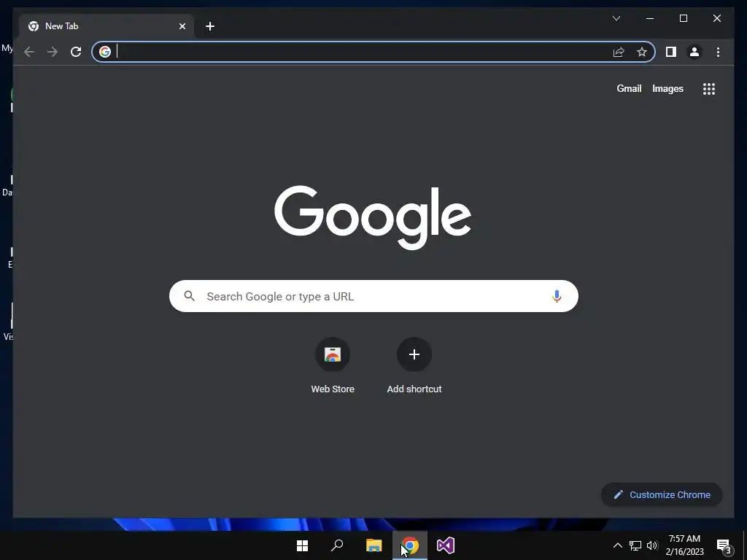Show hidden system tray icons
Viewport: 747px width, 560px height.
(x=617, y=545)
